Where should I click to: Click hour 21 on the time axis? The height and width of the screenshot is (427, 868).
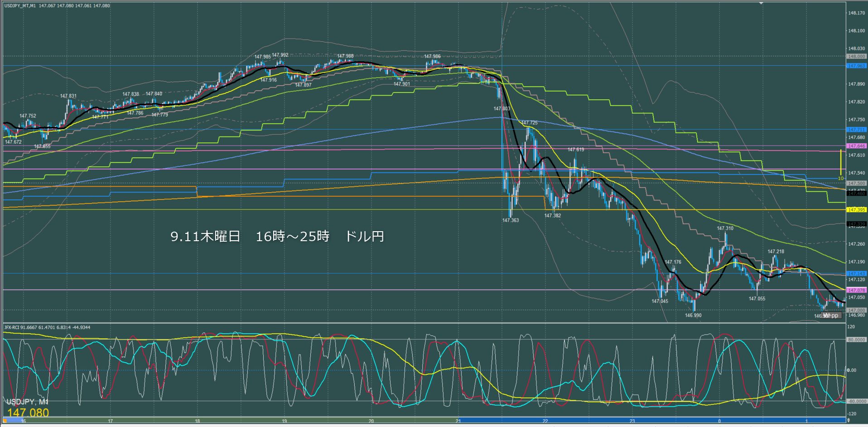click(458, 421)
